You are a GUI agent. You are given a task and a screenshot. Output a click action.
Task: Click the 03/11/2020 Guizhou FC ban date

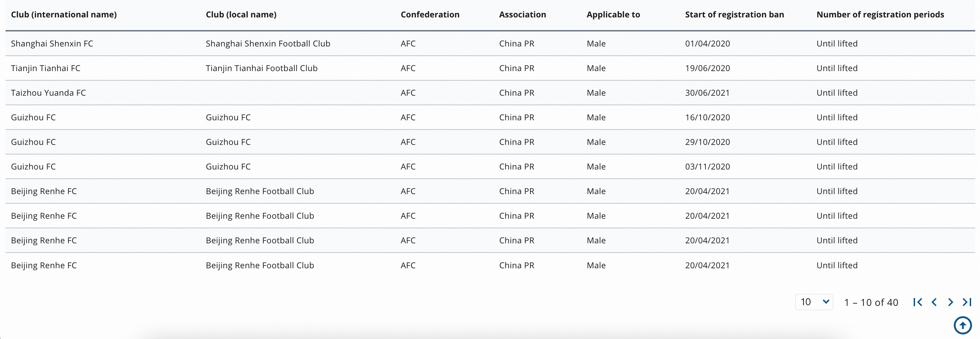pyautogui.click(x=707, y=166)
